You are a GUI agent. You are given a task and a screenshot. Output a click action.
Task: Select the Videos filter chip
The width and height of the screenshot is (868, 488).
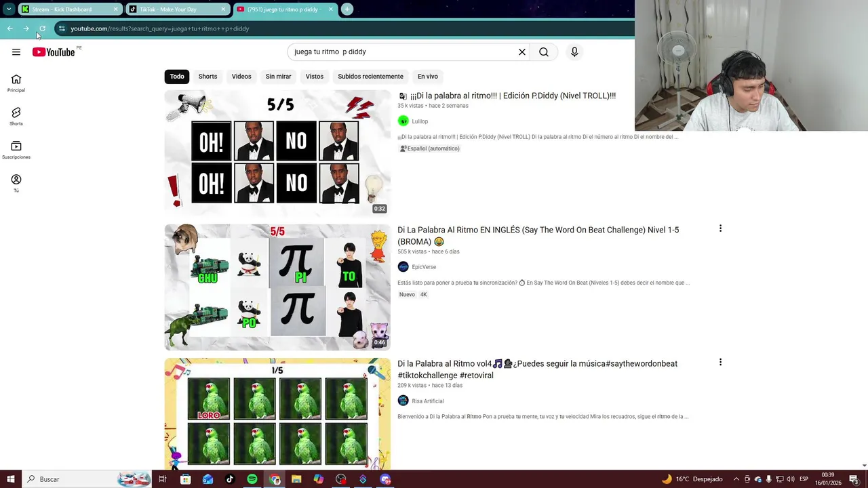point(241,77)
